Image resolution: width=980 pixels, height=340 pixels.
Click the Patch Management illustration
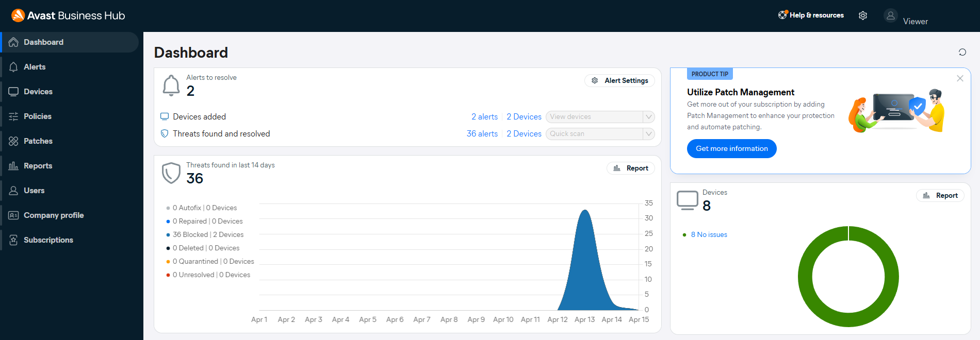click(x=896, y=111)
